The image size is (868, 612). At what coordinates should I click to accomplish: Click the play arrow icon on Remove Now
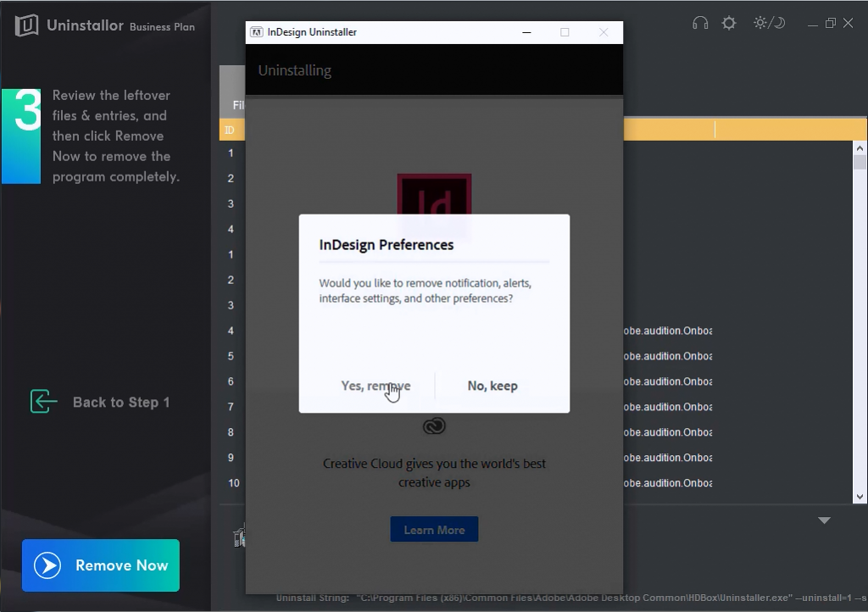point(47,565)
